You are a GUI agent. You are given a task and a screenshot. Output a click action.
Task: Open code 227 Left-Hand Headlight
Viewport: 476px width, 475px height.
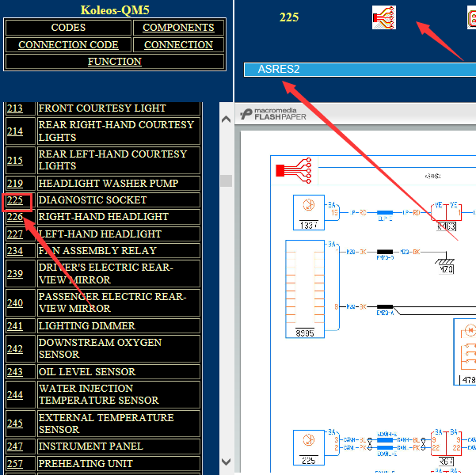pos(15,234)
